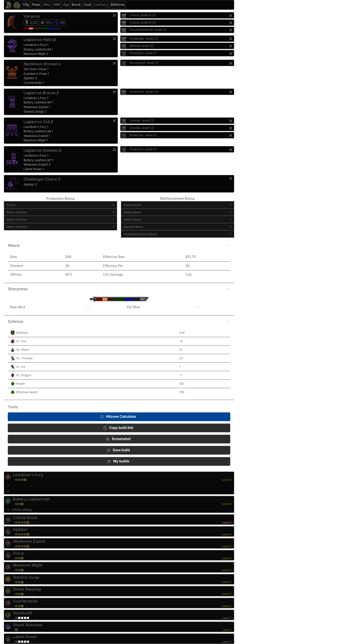Click the Numinous Shroud α chest icon
The image size is (342, 644).
coord(12,73)
